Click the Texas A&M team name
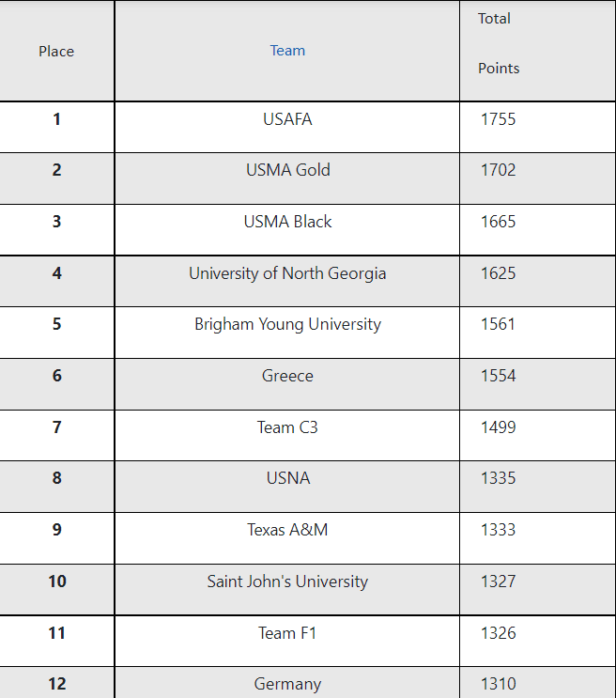 [287, 530]
